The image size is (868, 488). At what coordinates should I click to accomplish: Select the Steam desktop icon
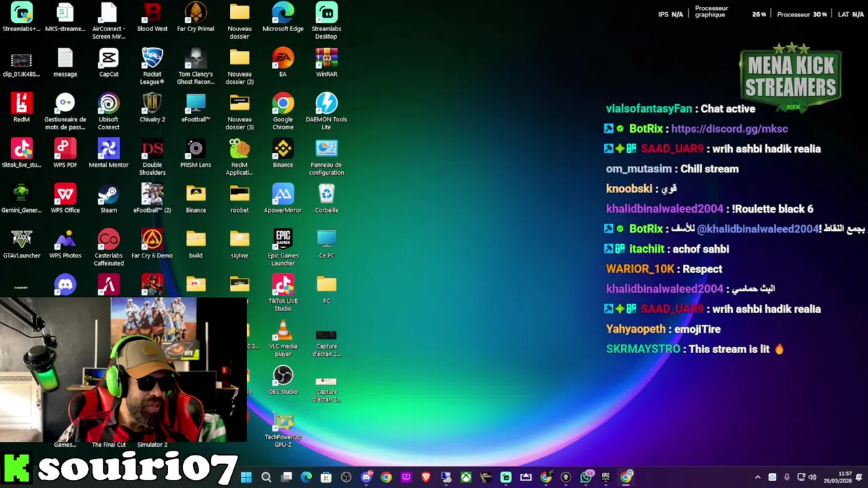click(108, 199)
